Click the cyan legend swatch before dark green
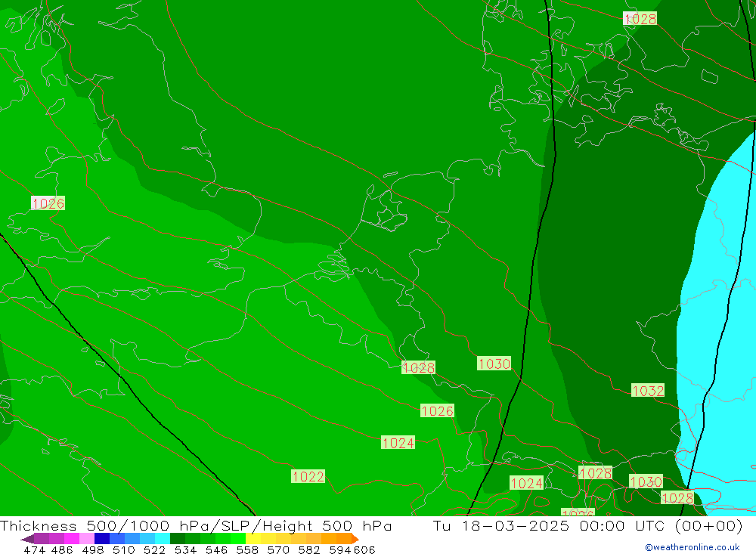Screen dimensions: 756x554 (x=163, y=539)
